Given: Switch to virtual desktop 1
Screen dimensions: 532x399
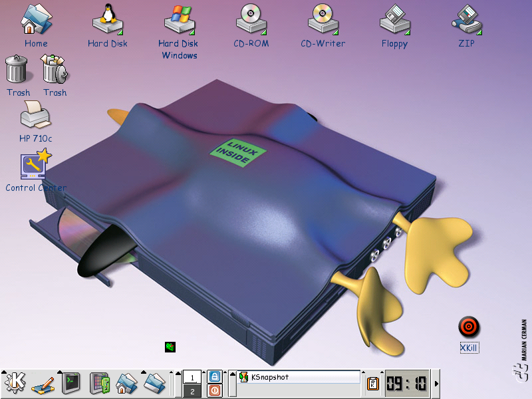Looking at the screenshot, I should (x=192, y=377).
